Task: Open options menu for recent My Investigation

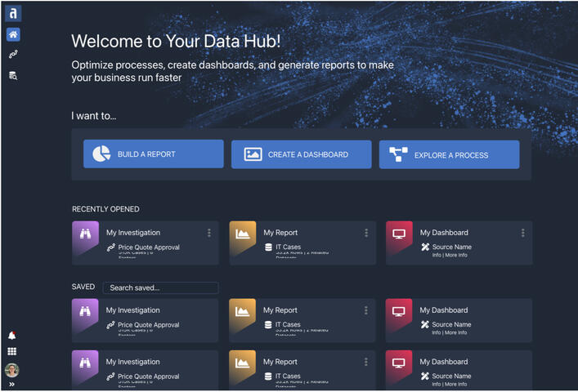Action: click(209, 233)
